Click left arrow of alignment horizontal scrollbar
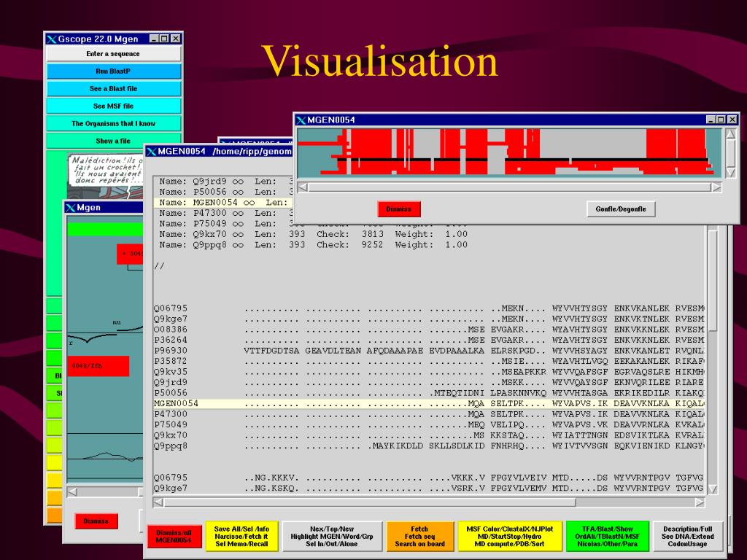The height and width of the screenshot is (560, 747). click(158, 502)
